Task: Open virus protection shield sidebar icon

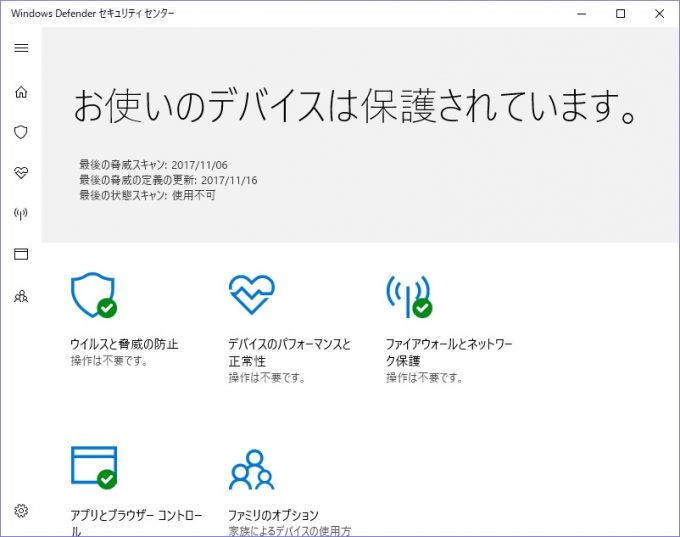Action: pyautogui.click(x=21, y=132)
